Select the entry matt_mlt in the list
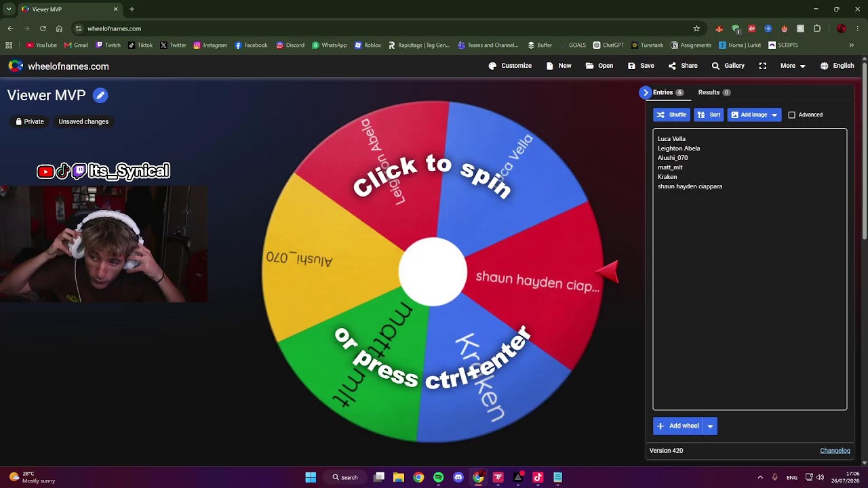 tap(670, 167)
